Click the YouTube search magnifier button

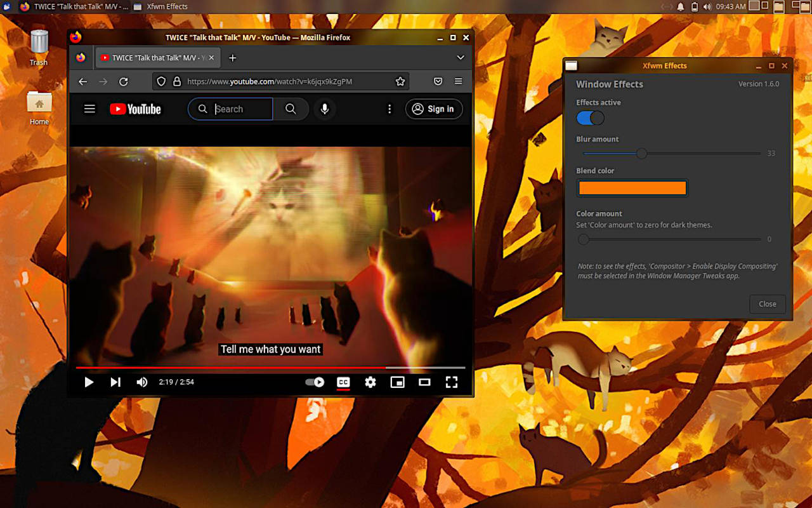(x=291, y=109)
